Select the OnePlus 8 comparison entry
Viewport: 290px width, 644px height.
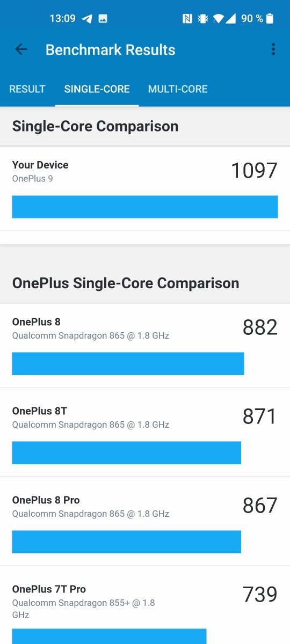(x=145, y=346)
